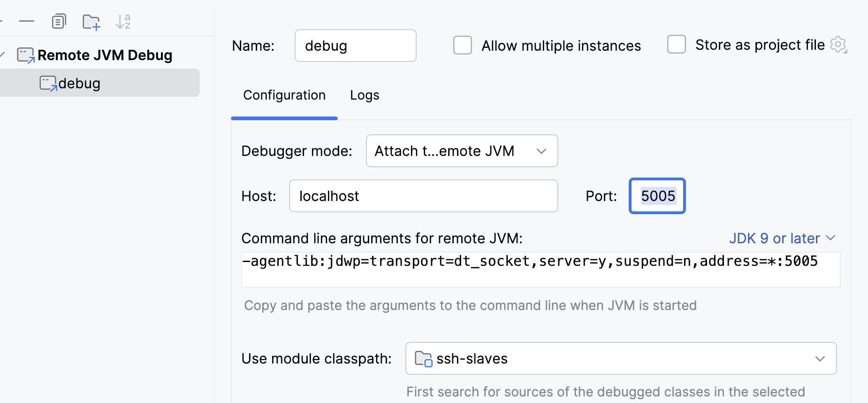
Task: Switch to the Configuration tab
Action: [x=284, y=95]
